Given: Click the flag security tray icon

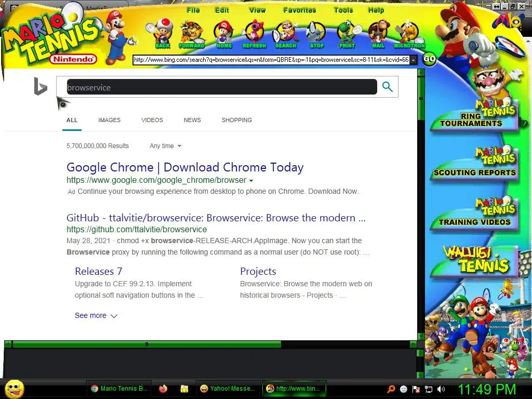Looking at the screenshot, I should [x=416, y=390].
